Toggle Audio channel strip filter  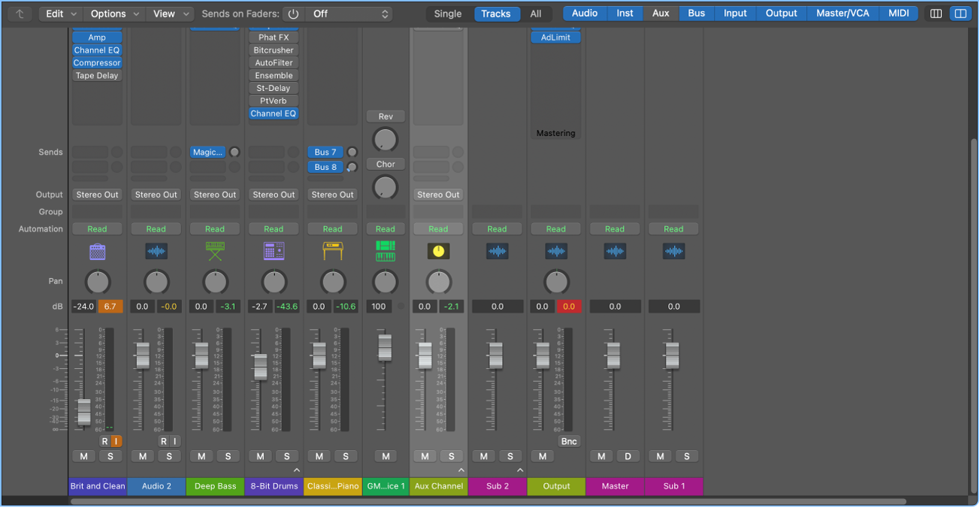click(585, 14)
